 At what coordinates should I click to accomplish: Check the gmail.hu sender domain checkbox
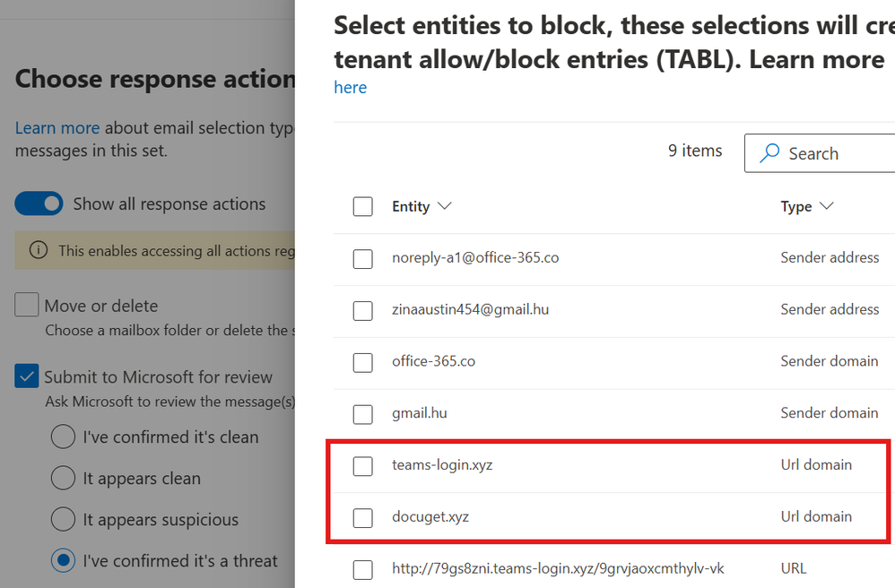pos(362,414)
